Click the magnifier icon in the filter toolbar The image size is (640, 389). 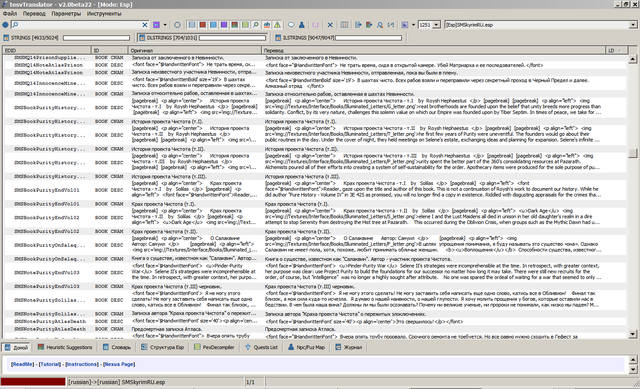(256, 25)
